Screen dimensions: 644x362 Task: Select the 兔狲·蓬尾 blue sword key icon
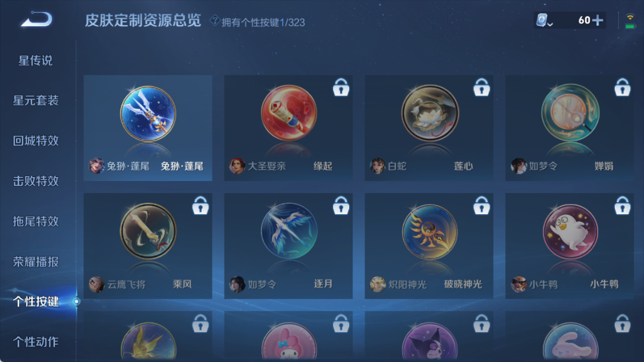click(x=148, y=114)
